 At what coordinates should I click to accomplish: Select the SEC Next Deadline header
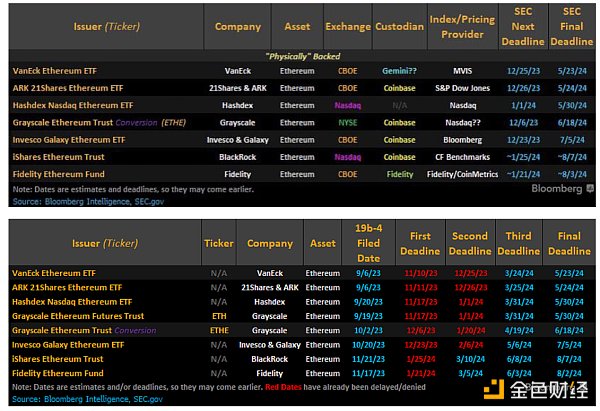pos(523,27)
